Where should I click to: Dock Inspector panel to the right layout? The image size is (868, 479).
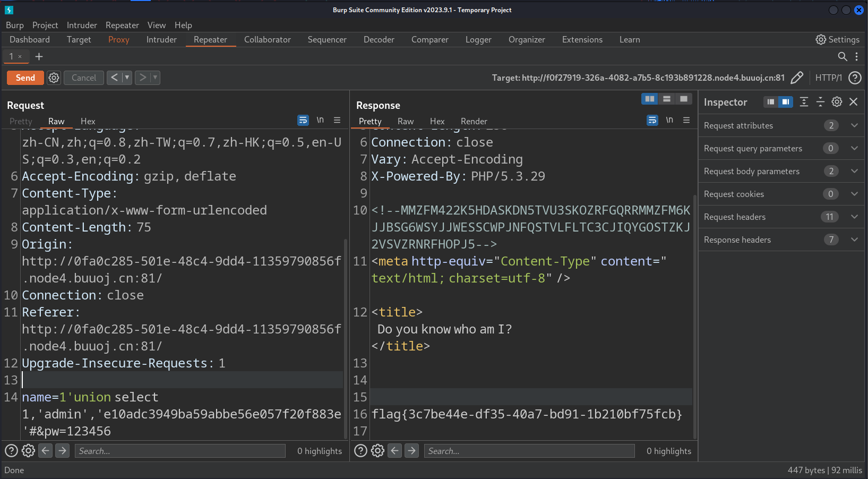point(786,102)
